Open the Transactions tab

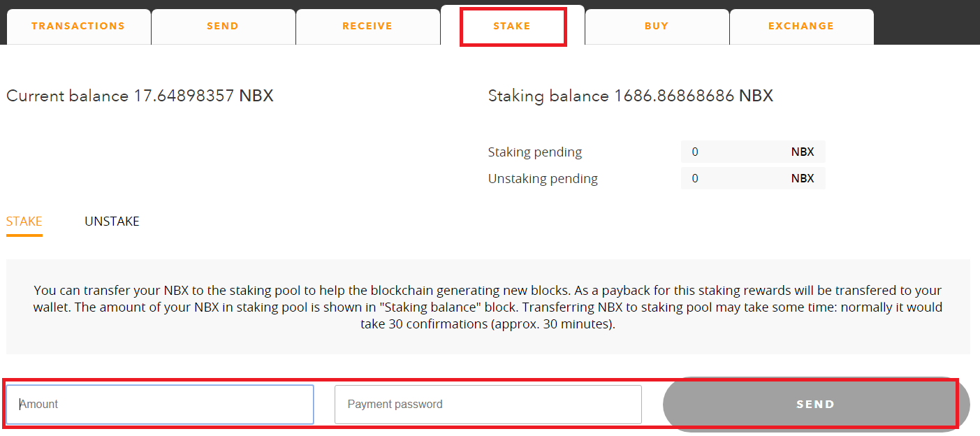[x=78, y=27]
